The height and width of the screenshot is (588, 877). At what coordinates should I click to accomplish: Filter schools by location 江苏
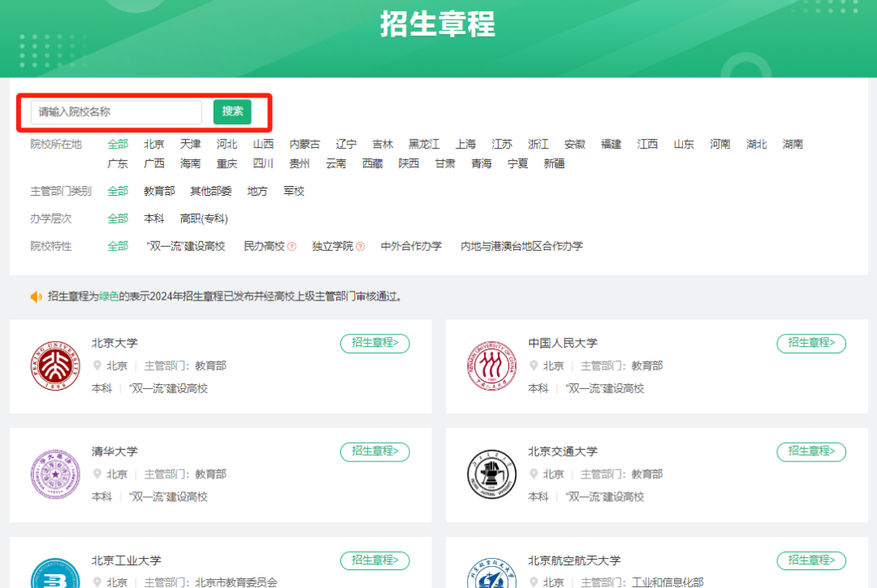pos(502,145)
